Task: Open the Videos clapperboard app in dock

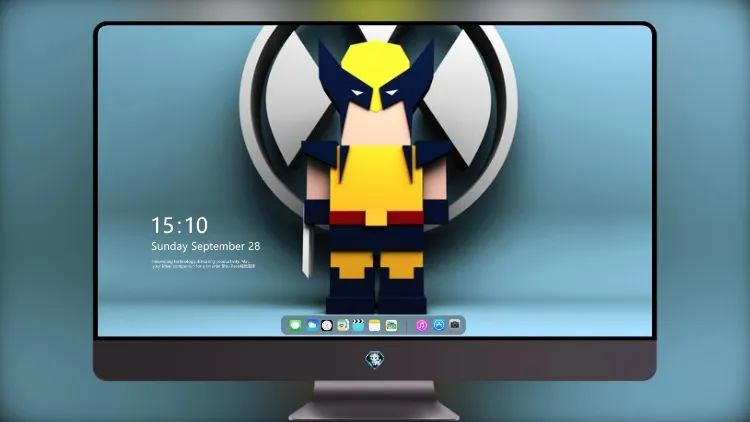Action: click(x=358, y=325)
